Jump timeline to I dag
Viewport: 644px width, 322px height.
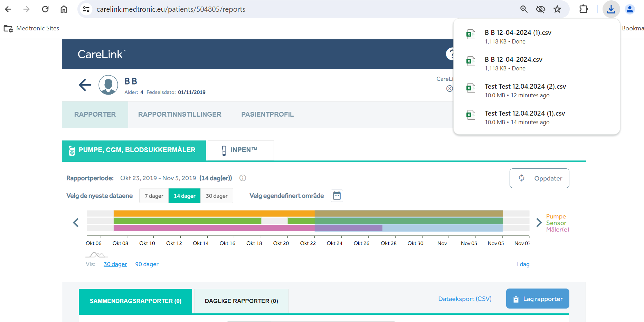pyautogui.click(x=523, y=264)
